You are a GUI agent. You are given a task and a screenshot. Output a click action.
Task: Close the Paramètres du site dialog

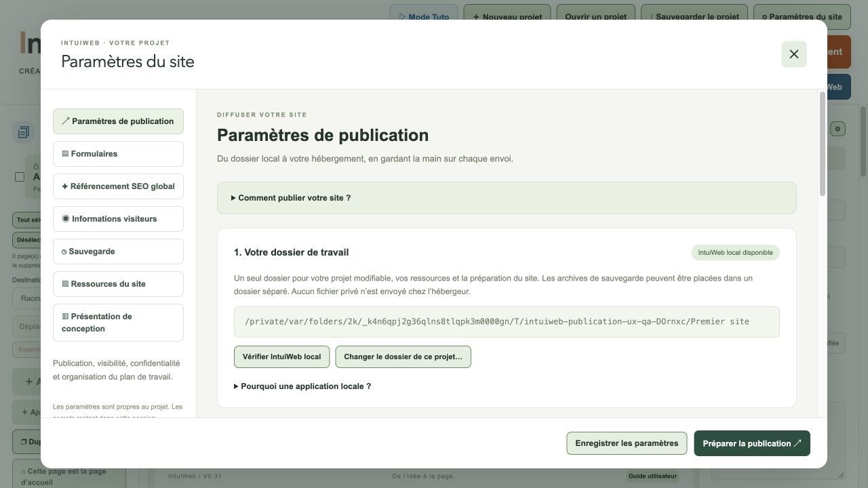[x=794, y=54]
